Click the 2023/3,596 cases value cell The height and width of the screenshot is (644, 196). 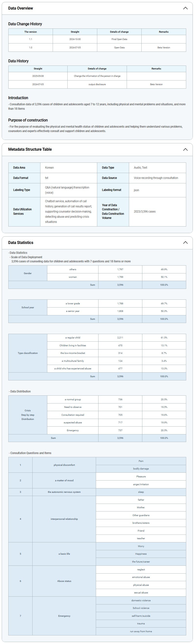point(145,212)
